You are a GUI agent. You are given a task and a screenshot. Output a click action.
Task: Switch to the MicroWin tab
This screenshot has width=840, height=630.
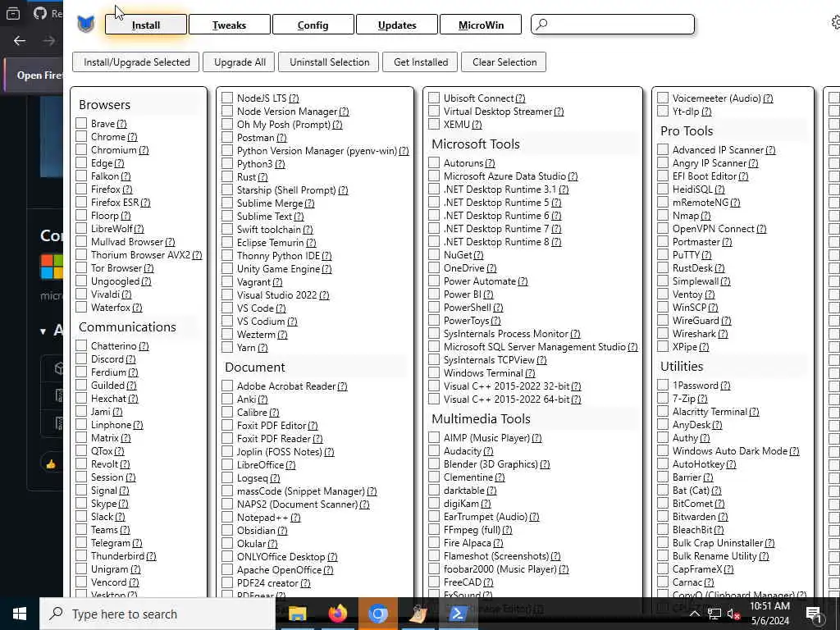[481, 25]
